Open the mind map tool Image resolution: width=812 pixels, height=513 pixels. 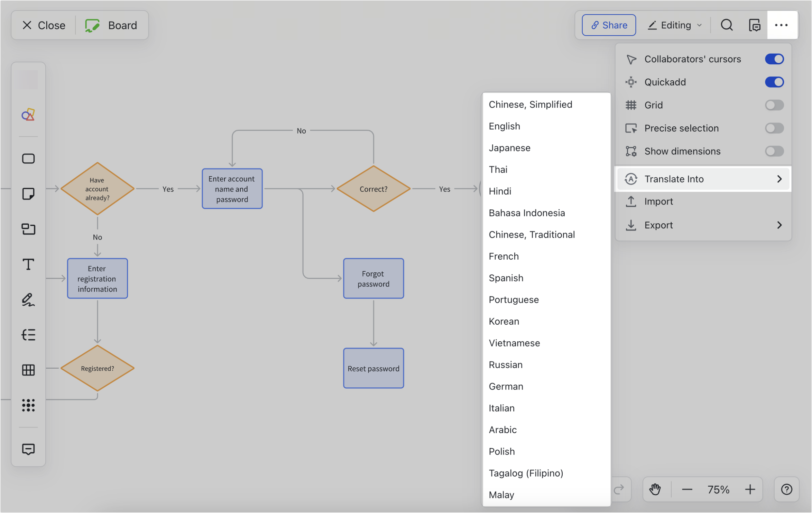coord(28,335)
